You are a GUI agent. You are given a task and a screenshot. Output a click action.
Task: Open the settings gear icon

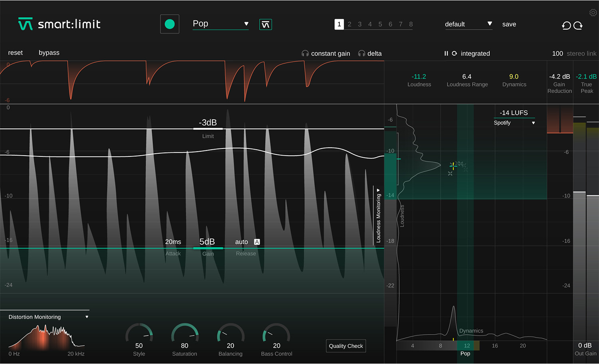point(593,13)
